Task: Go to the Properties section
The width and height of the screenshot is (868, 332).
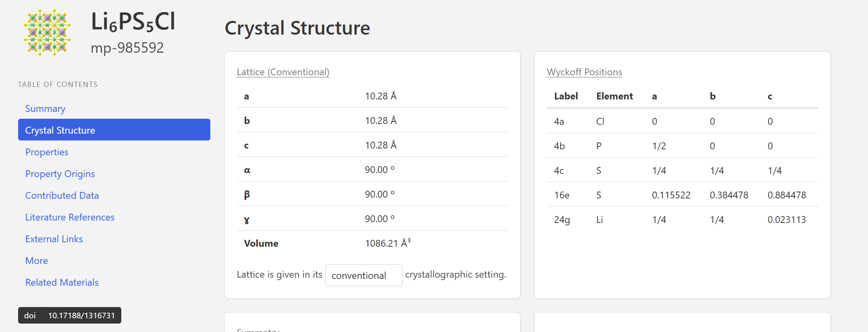Action: click(x=47, y=152)
